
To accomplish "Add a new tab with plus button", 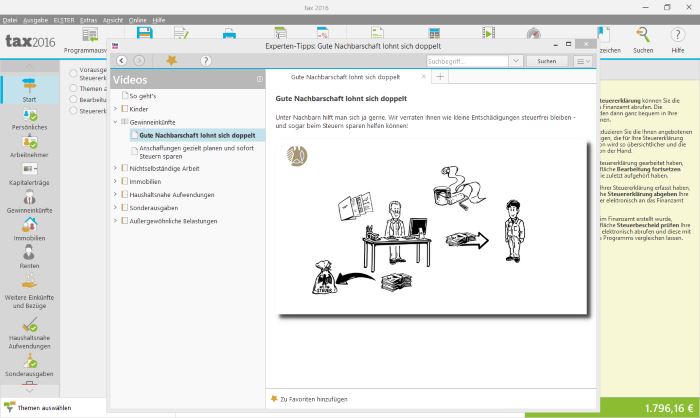I will pyautogui.click(x=440, y=77).
